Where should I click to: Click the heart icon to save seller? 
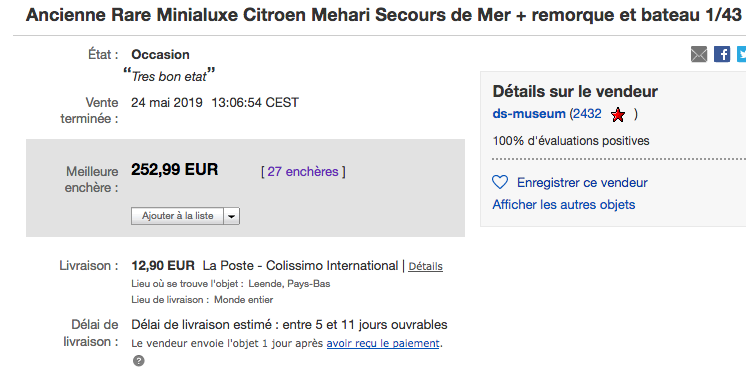tap(500, 183)
